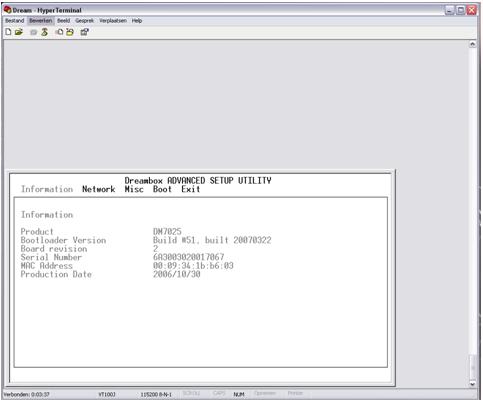This screenshot has width=483, height=402.
Task: Click the SCROLL indicator in status bar
Action: pyautogui.click(x=191, y=393)
